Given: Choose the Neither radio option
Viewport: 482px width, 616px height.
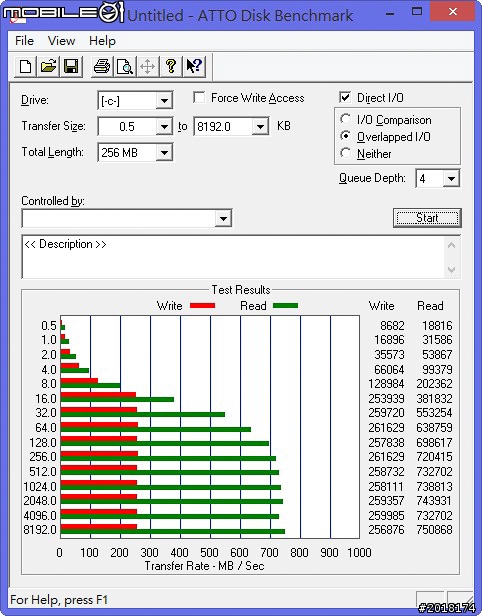Looking at the screenshot, I should [345, 153].
